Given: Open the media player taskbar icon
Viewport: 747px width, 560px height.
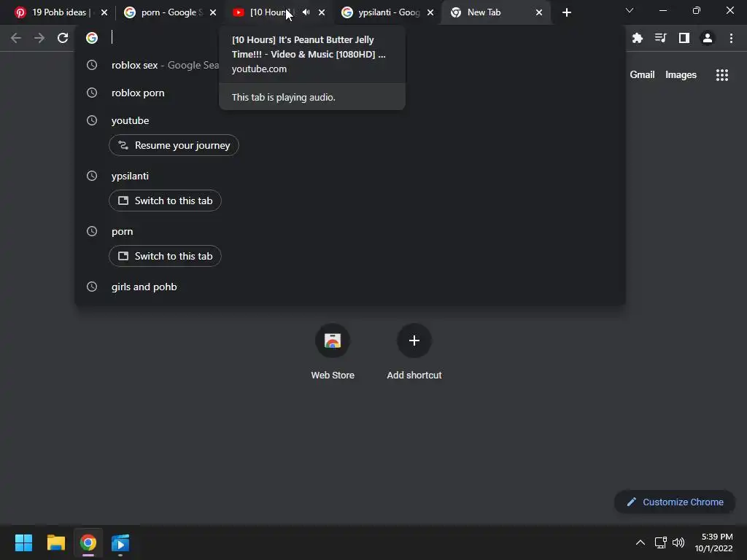Looking at the screenshot, I should tap(120, 542).
